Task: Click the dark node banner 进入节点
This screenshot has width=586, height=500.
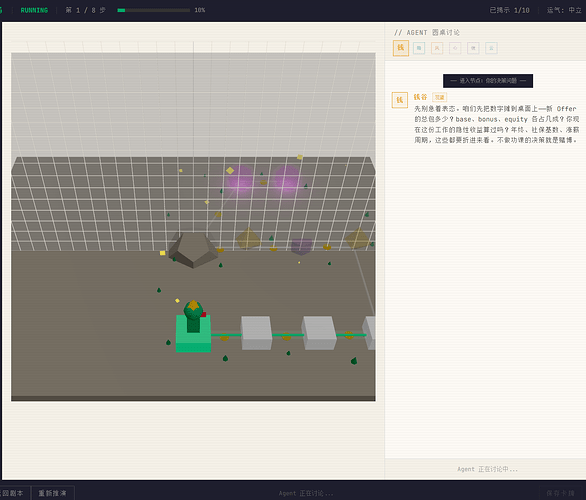Action: 488,81
